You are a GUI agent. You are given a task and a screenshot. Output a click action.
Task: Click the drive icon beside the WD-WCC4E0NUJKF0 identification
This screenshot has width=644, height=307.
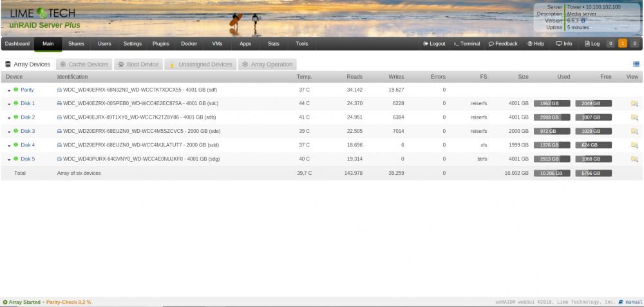pos(59,159)
